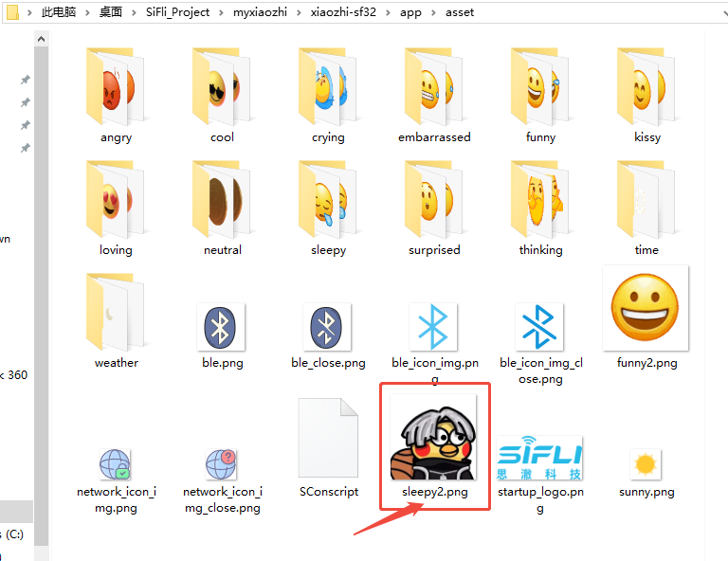
Task: Open the embarrassed folder
Action: click(434, 95)
